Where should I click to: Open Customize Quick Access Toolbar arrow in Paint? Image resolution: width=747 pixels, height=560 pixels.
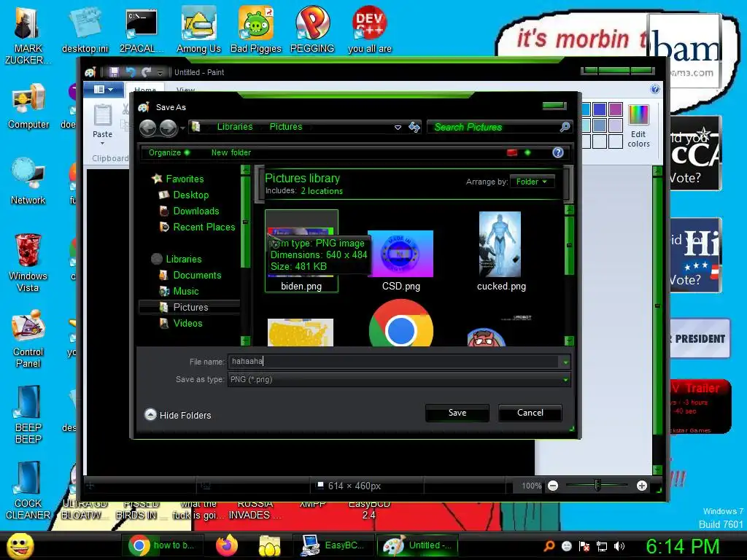coord(160,73)
